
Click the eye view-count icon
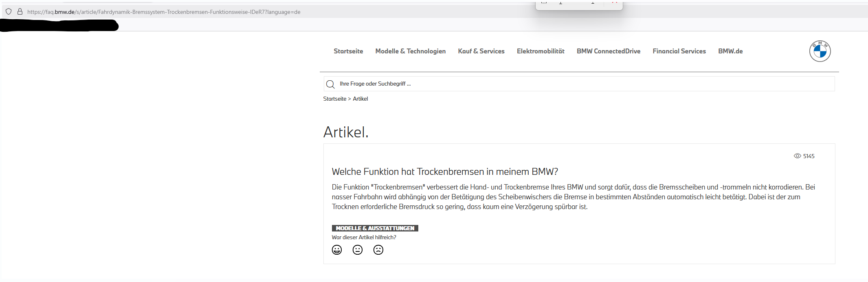[x=798, y=156]
